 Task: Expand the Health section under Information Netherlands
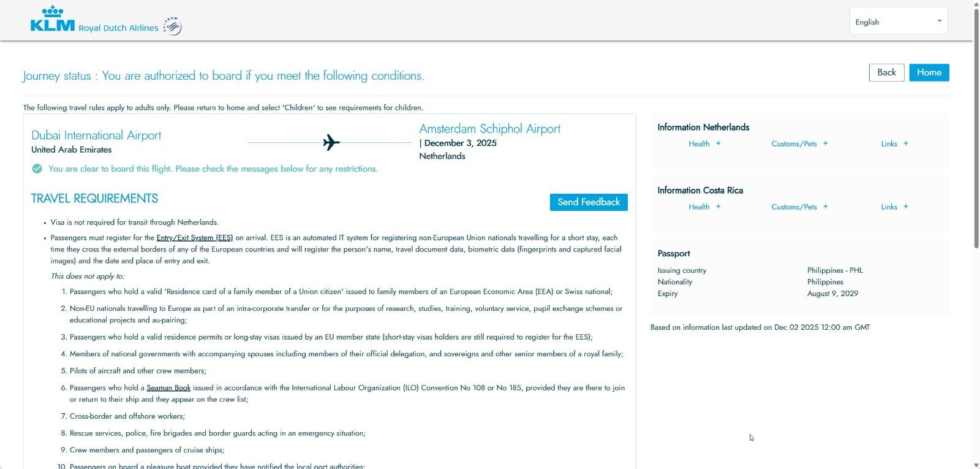(703, 143)
